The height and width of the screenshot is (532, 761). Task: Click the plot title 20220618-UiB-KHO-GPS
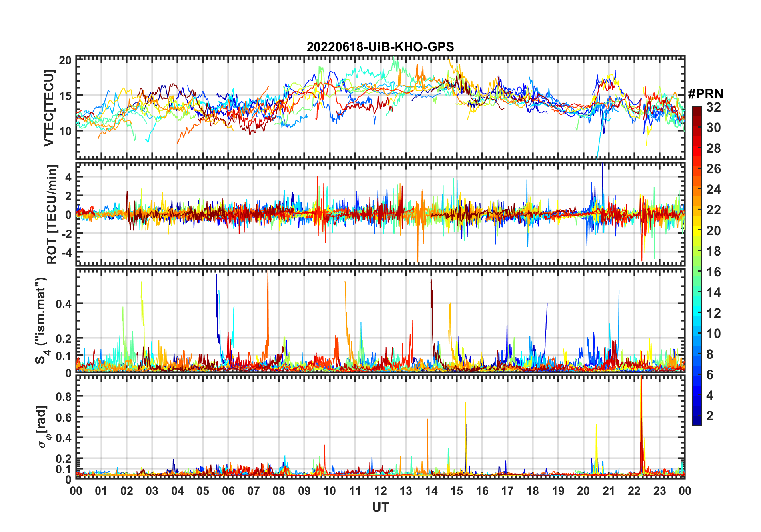pos(380,47)
